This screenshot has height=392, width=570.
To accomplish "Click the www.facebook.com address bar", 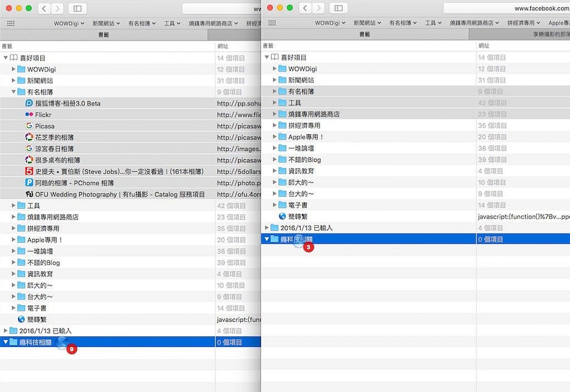I will point(507,8).
